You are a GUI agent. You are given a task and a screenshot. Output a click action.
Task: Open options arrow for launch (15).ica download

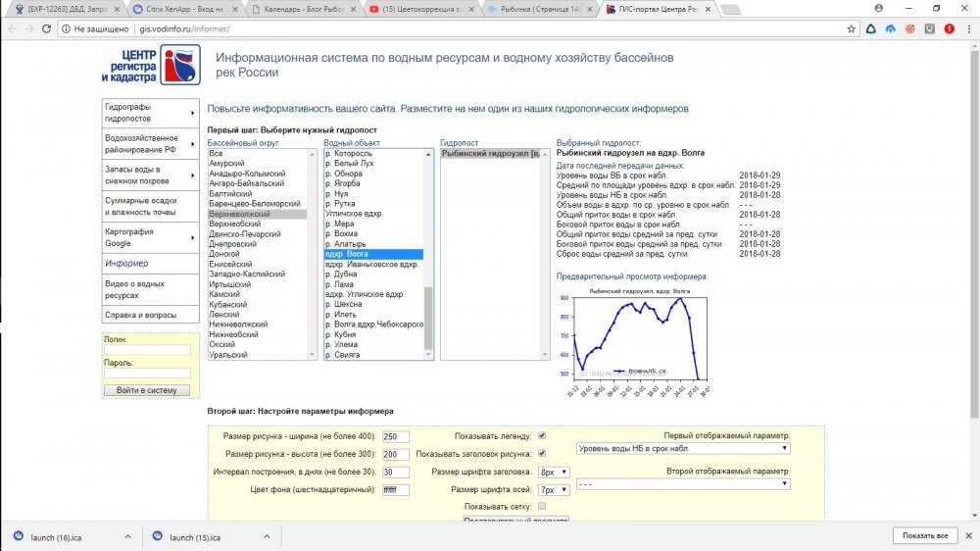[269, 537]
